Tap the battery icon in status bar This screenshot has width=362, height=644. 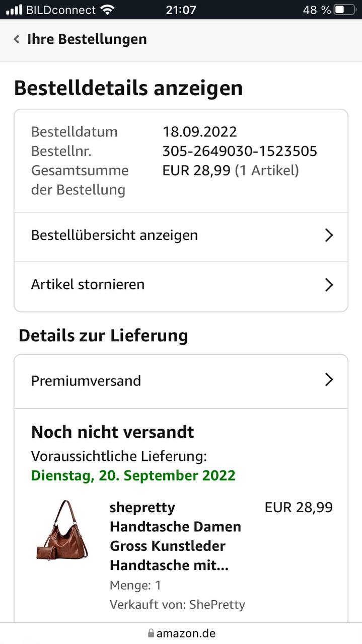click(345, 10)
